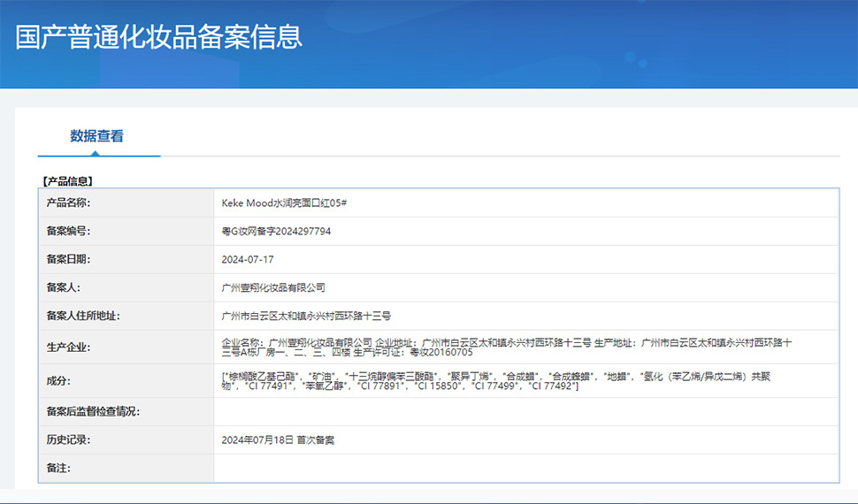Click the 产品名称 row label
858x504 pixels.
69,203
